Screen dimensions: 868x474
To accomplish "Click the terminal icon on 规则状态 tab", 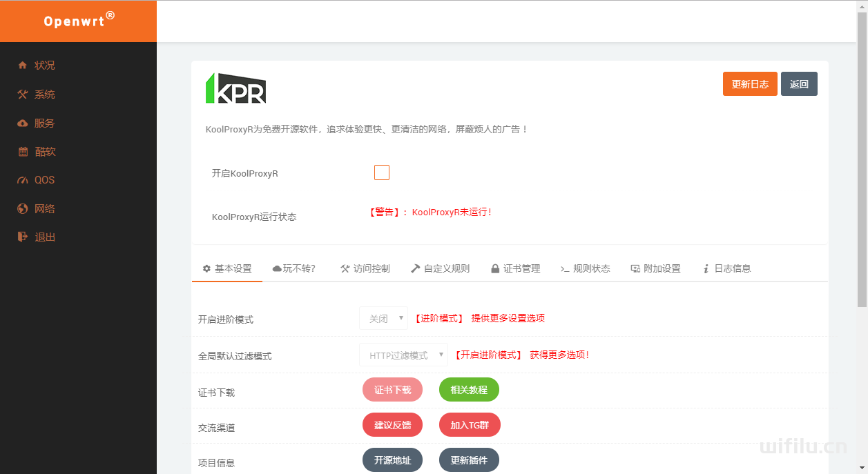I will [x=565, y=269].
